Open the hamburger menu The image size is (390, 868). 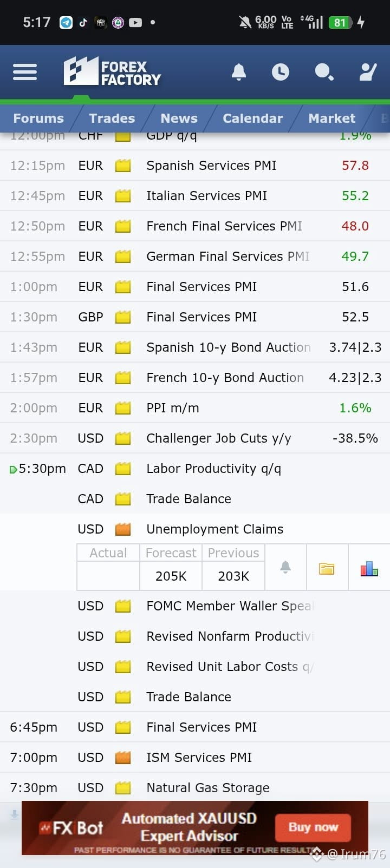tap(25, 71)
